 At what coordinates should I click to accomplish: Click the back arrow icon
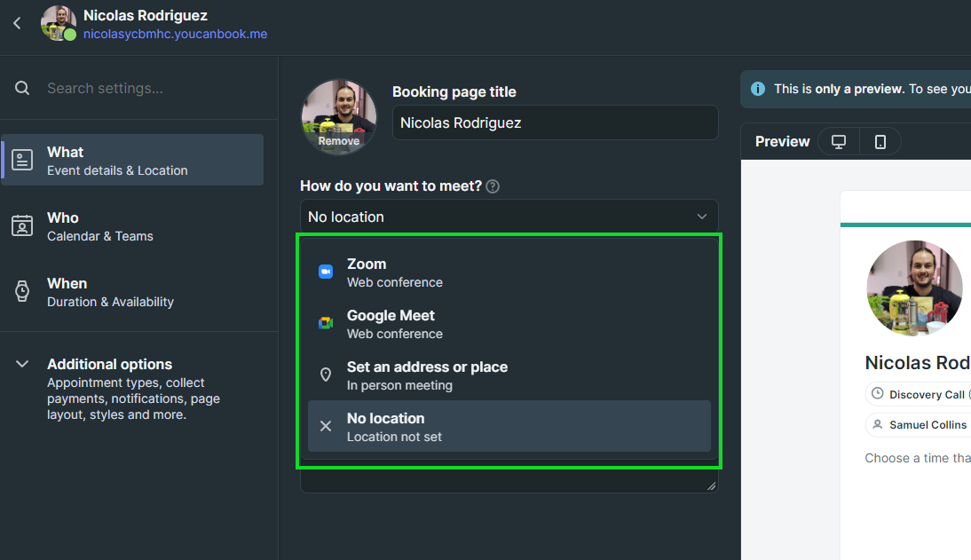(x=17, y=23)
